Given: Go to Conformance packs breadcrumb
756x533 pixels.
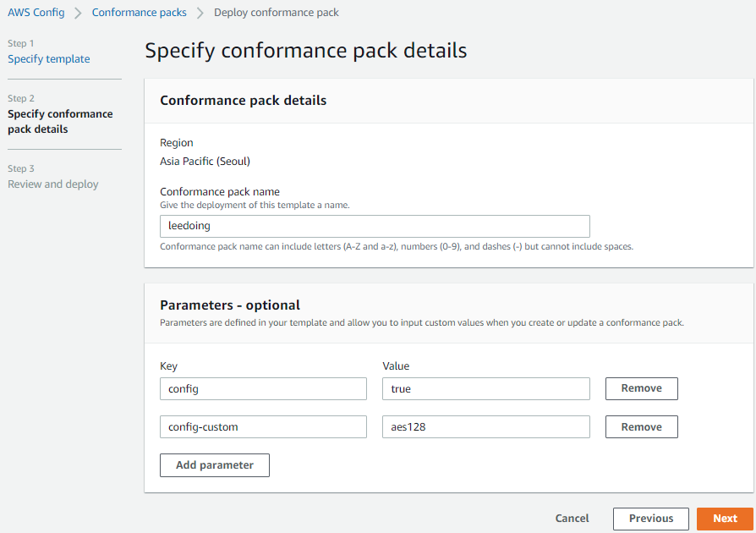Looking at the screenshot, I should point(139,13).
